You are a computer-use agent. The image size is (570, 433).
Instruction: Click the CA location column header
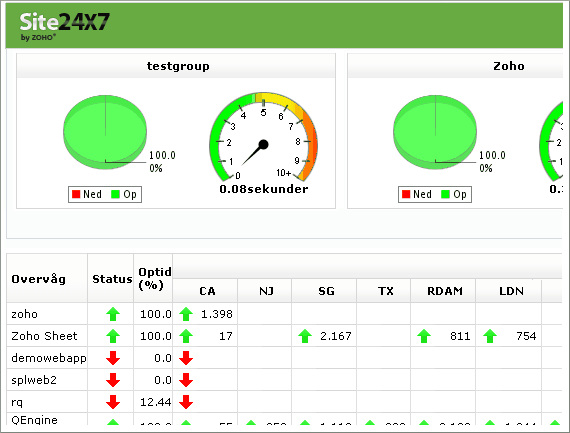[x=207, y=291]
